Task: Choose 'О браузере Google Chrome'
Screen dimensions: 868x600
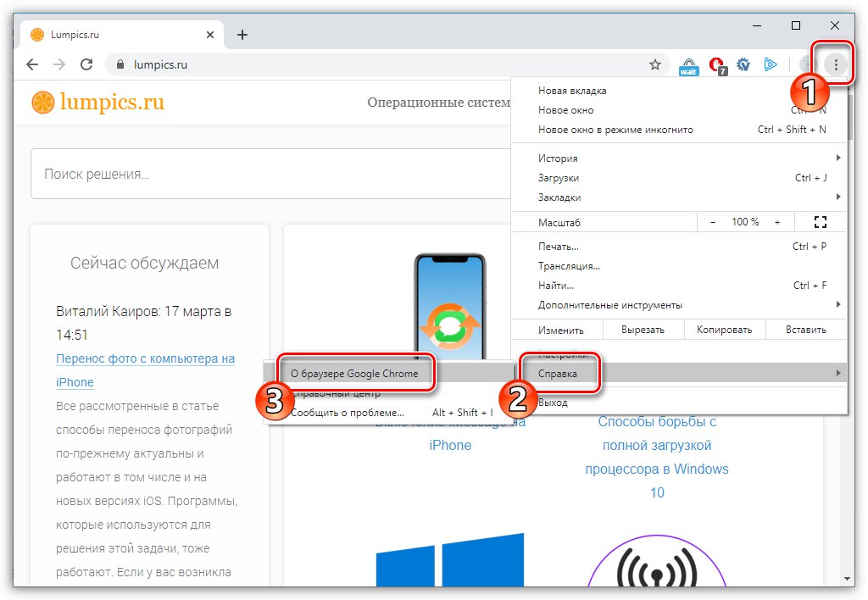Action: click(x=388, y=373)
